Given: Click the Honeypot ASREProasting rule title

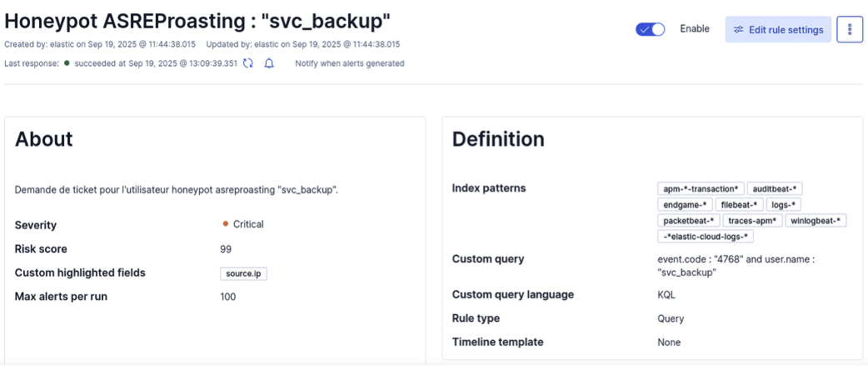Looking at the screenshot, I should click(197, 20).
